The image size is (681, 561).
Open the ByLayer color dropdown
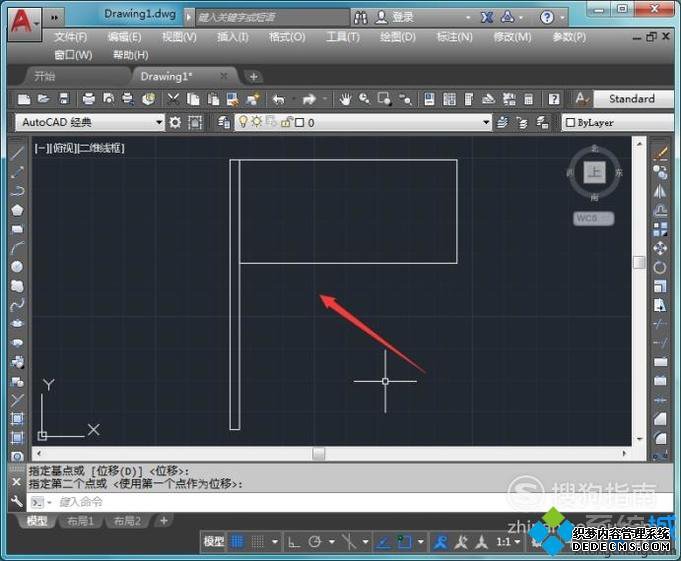pos(618,123)
